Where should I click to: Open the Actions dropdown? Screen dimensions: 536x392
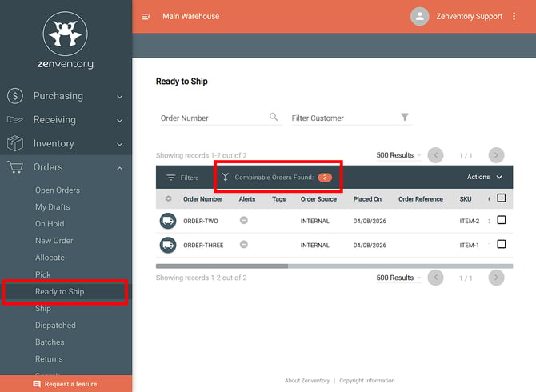[485, 177]
